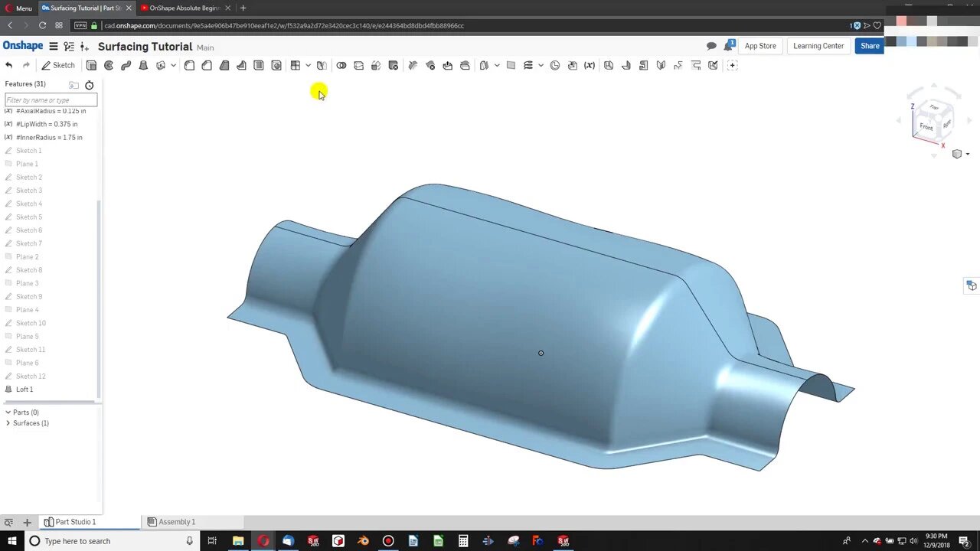Select Plane 4 in feature list

pyautogui.click(x=27, y=310)
